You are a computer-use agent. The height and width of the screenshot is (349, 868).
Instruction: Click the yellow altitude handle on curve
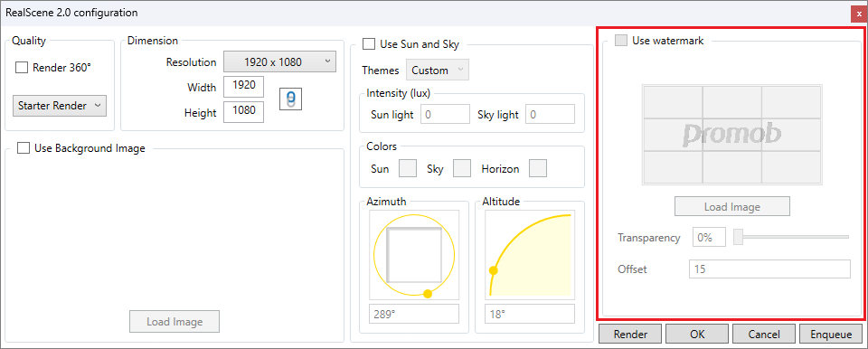494,270
